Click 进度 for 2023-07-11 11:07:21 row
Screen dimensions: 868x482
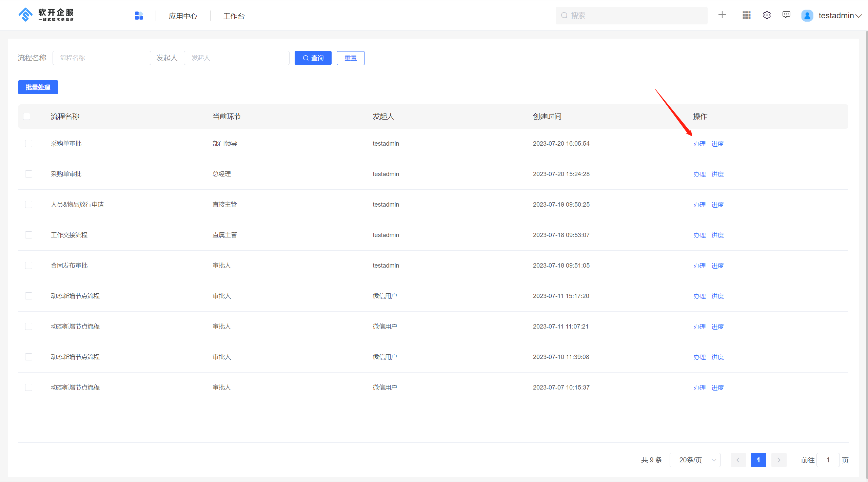(717, 327)
